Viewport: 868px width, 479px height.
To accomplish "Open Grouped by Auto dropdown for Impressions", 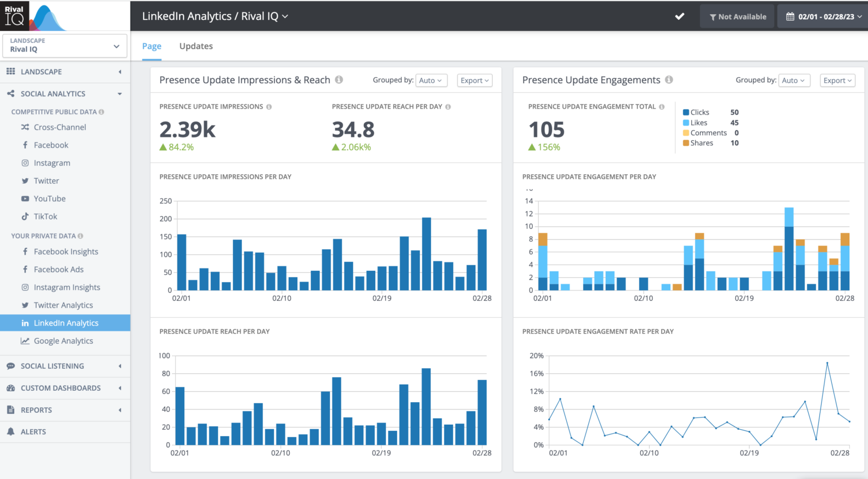I will (431, 80).
